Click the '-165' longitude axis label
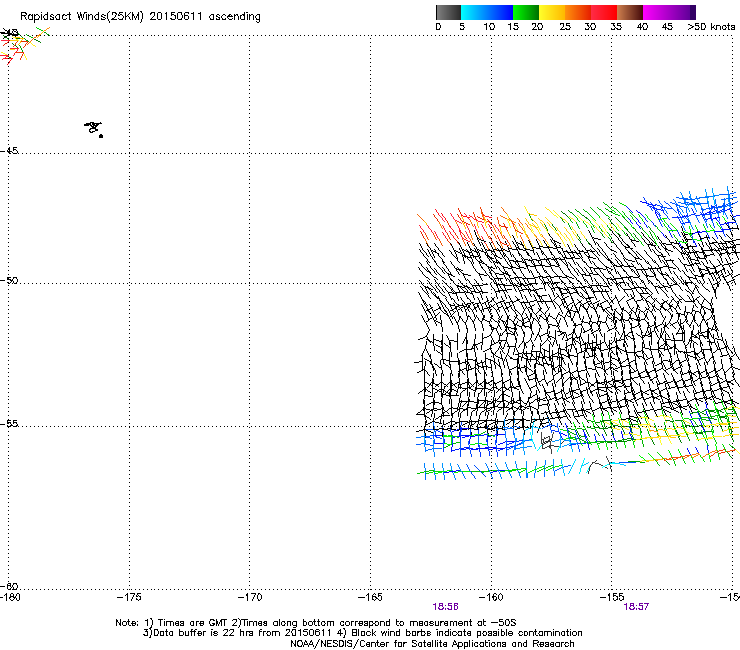Screen dimensions: 740x650 coord(370,597)
